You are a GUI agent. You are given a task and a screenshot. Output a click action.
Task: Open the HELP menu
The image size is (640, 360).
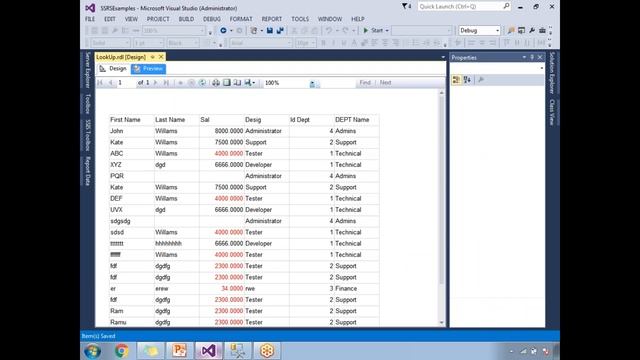click(x=358, y=19)
